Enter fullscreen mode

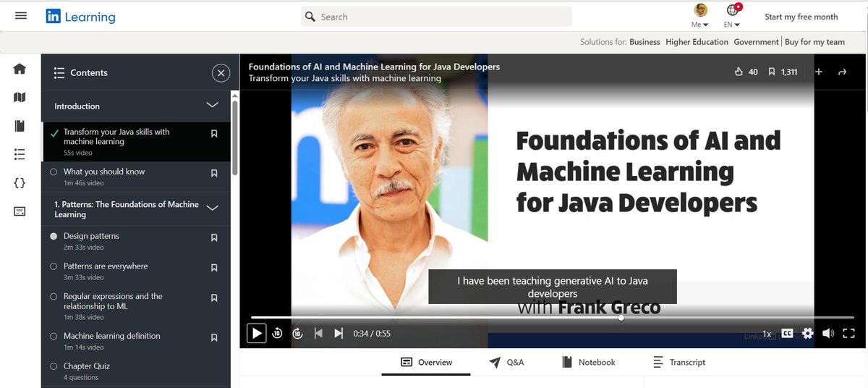[848, 334]
